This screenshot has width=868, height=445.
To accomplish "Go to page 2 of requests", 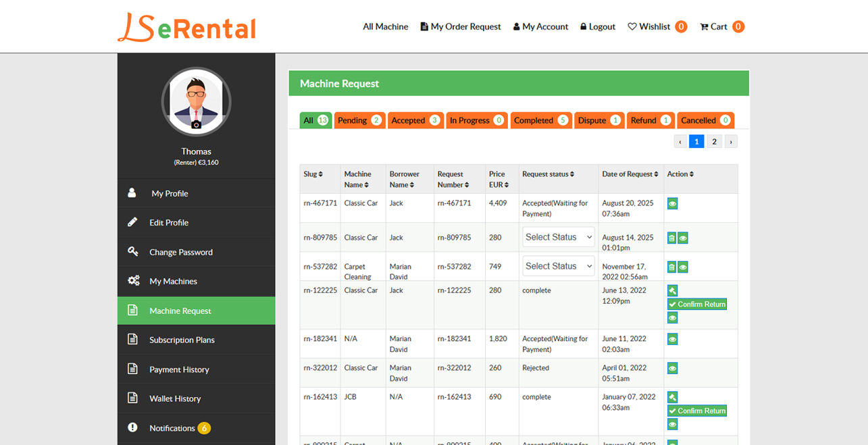I will (x=714, y=141).
